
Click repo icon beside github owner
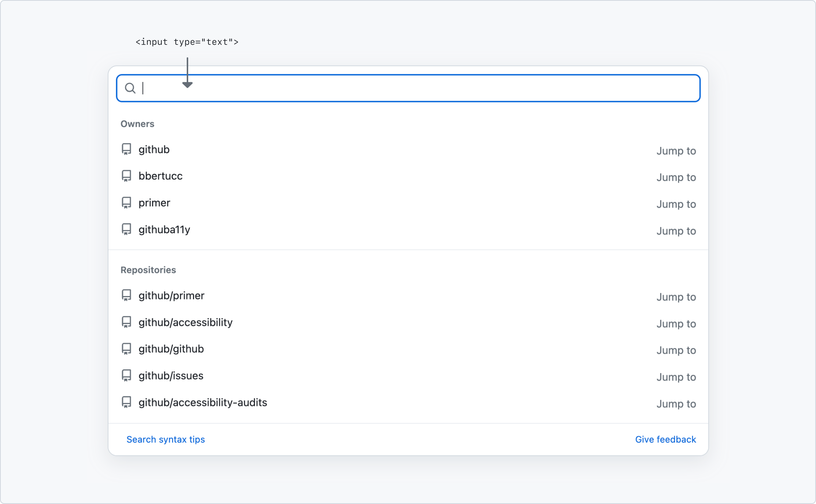click(126, 149)
